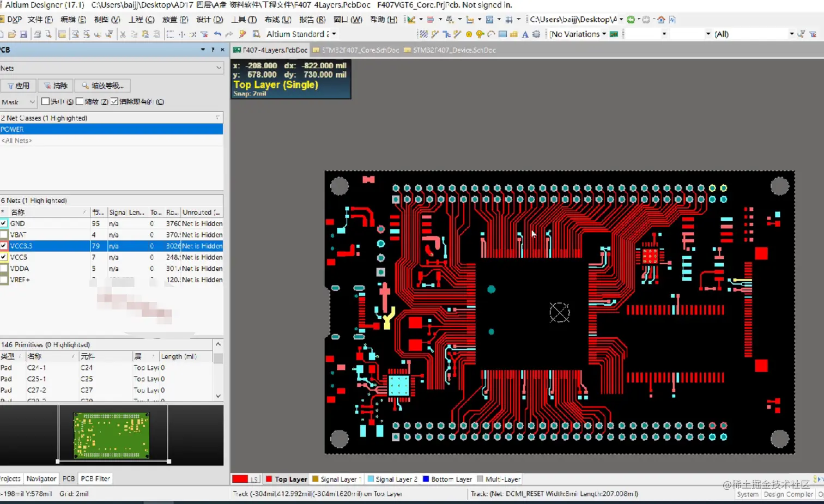Toggle the GND net checkbox
Image resolution: width=824 pixels, height=504 pixels.
click(4, 223)
